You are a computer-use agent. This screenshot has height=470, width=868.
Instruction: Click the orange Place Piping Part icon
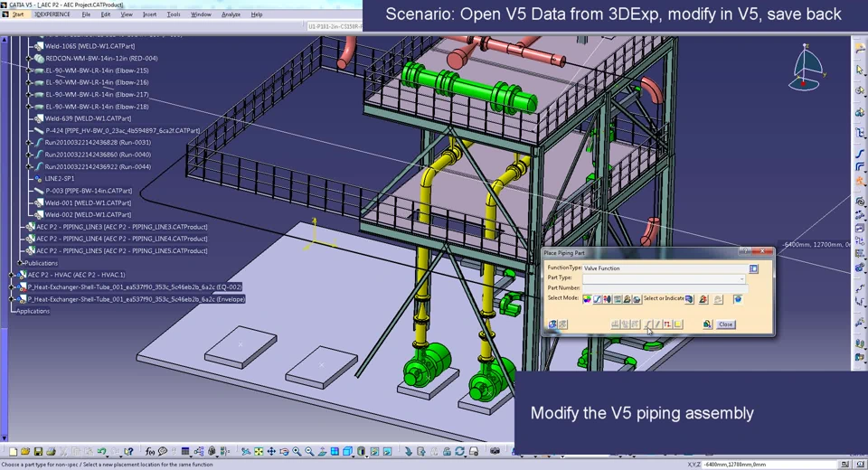[860, 181]
